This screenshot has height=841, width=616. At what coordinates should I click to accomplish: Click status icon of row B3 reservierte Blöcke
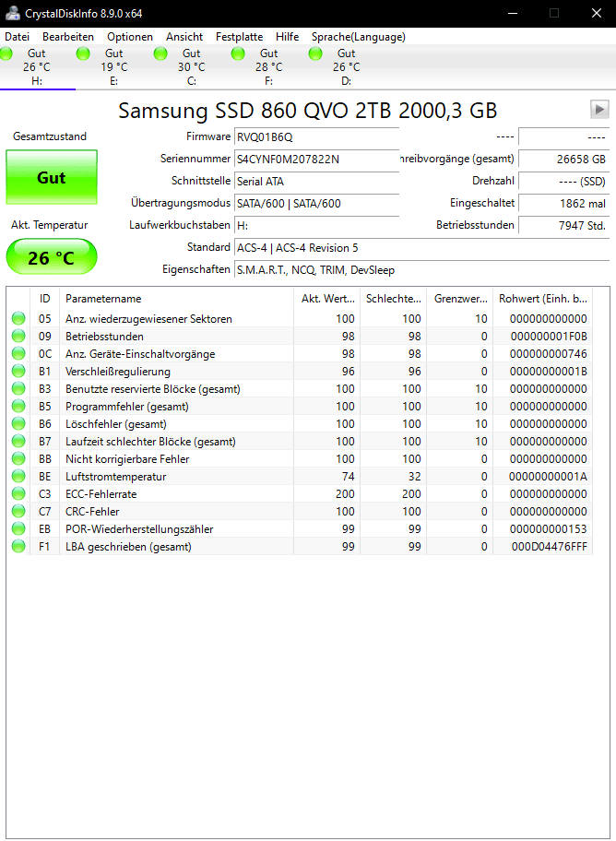(18, 389)
